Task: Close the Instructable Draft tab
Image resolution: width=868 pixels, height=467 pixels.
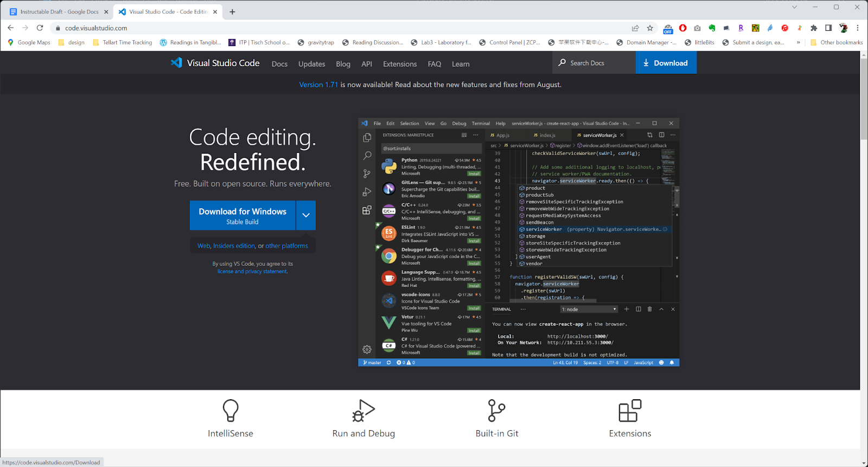Action: pyautogui.click(x=106, y=11)
